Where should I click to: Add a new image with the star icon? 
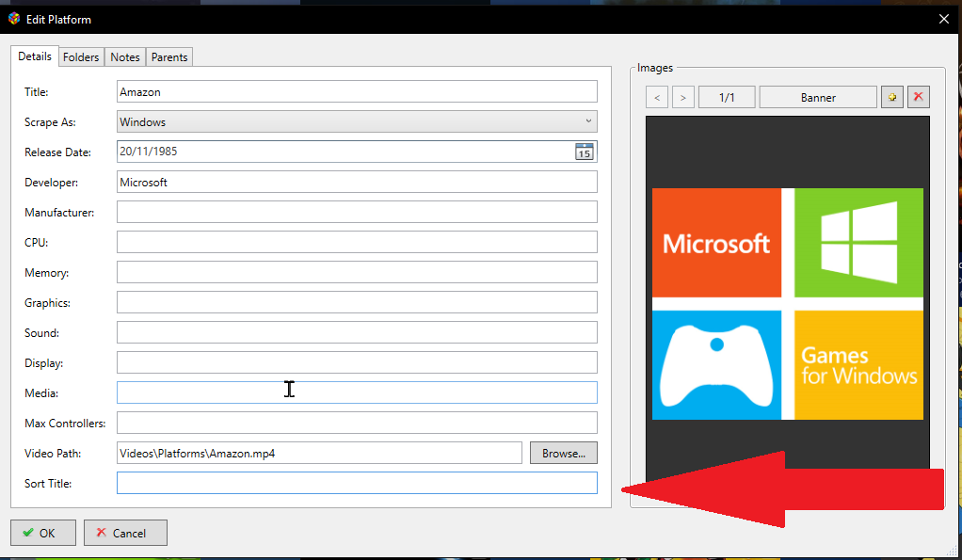pos(892,97)
